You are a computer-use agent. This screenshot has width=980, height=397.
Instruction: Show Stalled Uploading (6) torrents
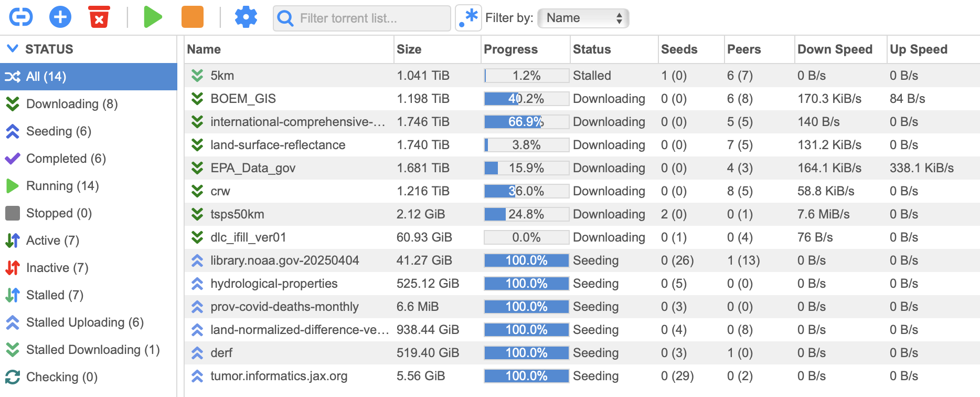tap(89, 322)
